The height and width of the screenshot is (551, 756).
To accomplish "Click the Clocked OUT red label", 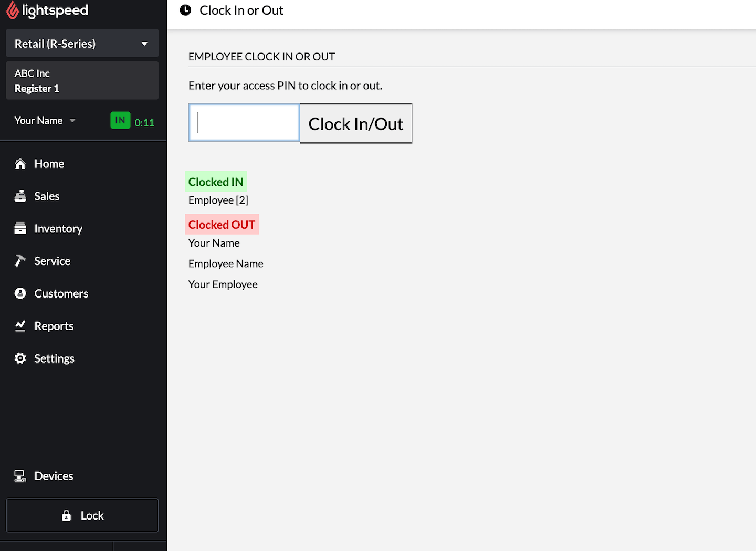I will click(222, 225).
